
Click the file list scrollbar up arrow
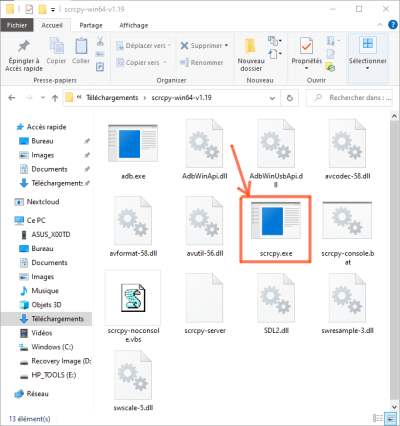tap(394, 116)
